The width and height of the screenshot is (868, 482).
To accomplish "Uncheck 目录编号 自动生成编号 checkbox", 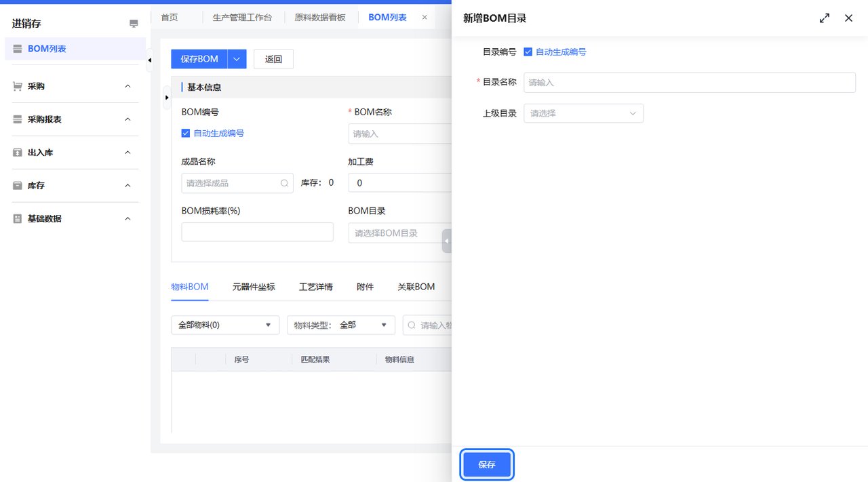I will (528, 52).
